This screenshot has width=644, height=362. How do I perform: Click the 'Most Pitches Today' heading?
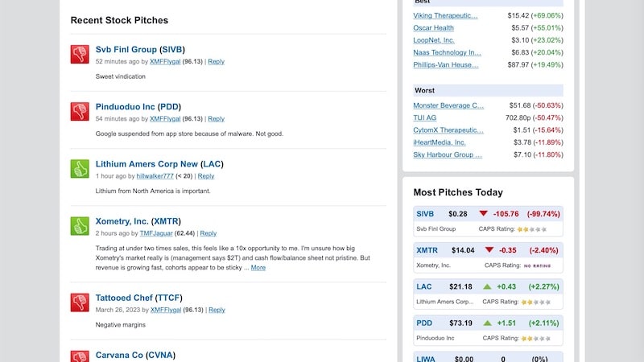coord(458,192)
